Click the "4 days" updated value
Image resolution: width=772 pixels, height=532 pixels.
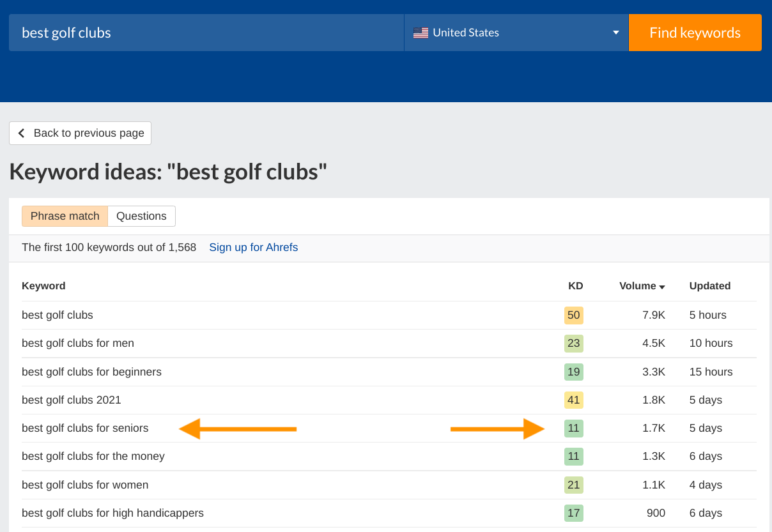[706, 485]
